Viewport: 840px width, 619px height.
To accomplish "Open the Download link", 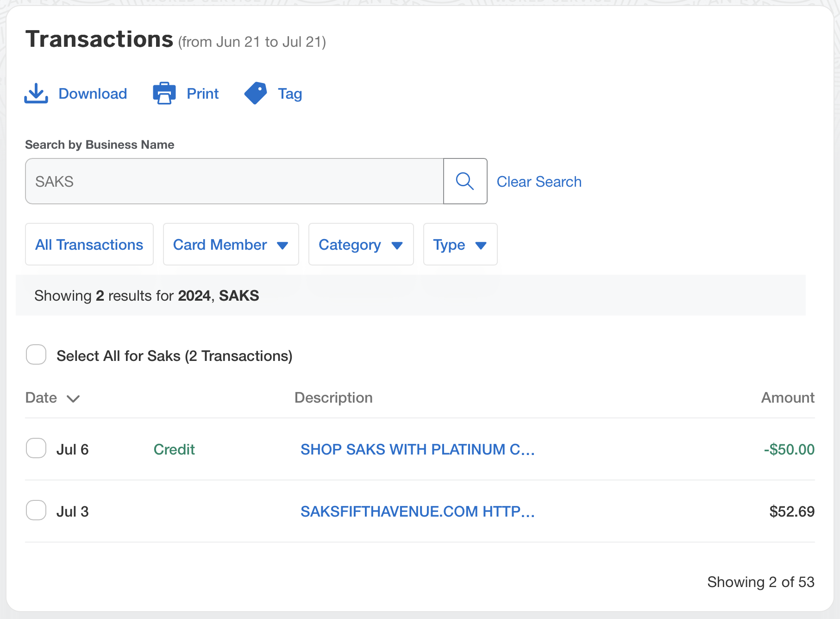I will tap(93, 94).
